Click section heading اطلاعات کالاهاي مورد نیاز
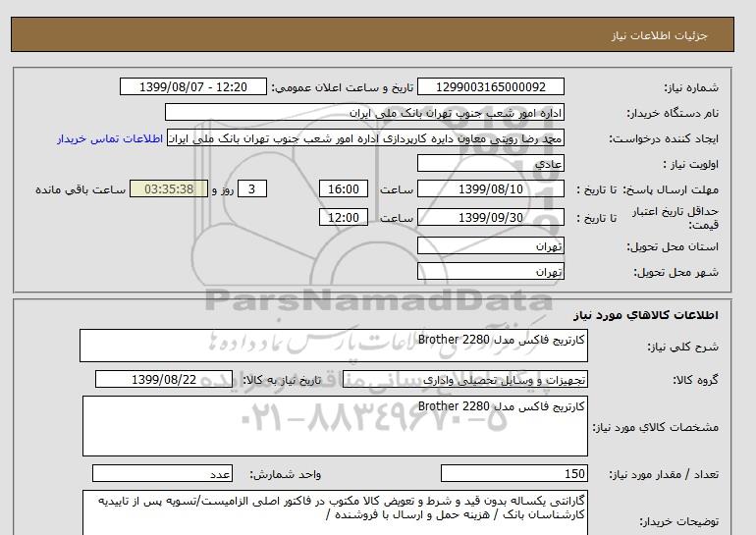 point(646,315)
